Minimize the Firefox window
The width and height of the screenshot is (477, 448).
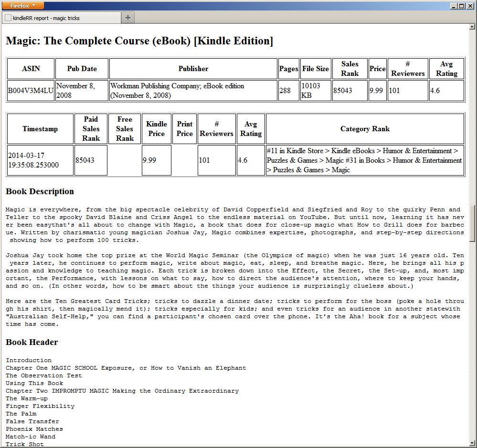pos(454,6)
